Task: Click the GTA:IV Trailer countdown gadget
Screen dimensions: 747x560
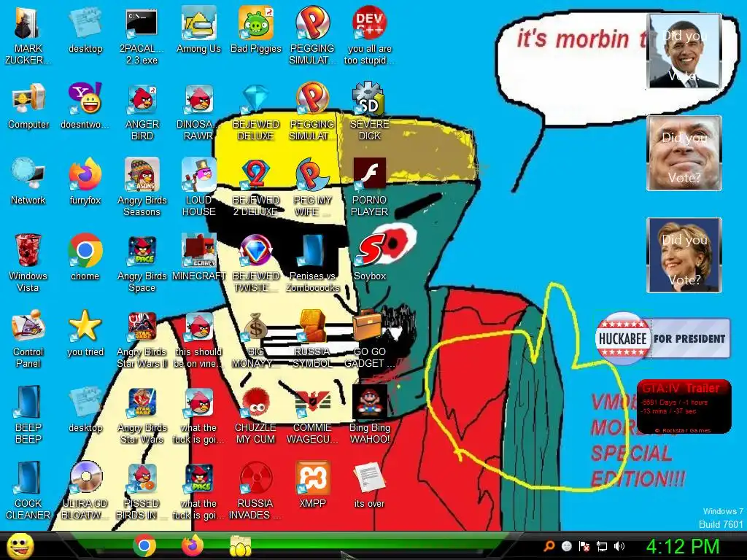Action: (684, 407)
